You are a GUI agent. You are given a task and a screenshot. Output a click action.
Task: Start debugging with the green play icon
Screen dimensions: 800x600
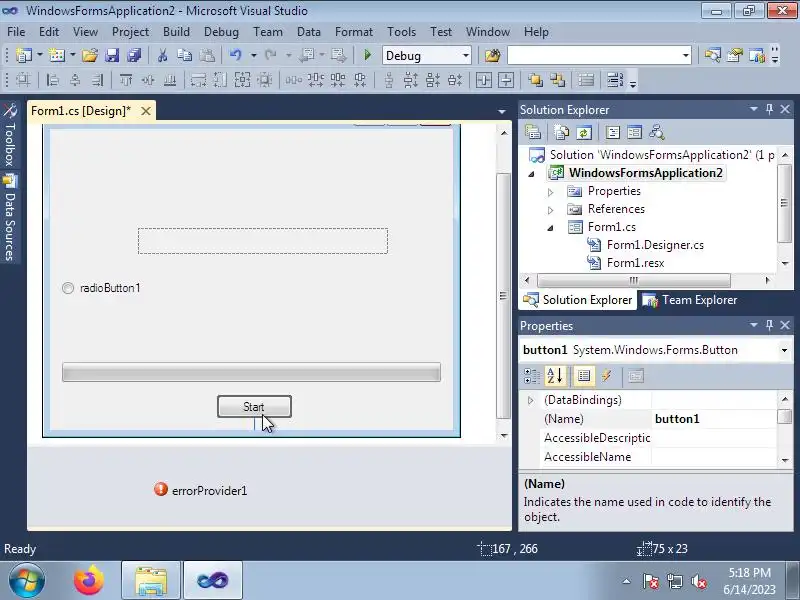[367, 55]
